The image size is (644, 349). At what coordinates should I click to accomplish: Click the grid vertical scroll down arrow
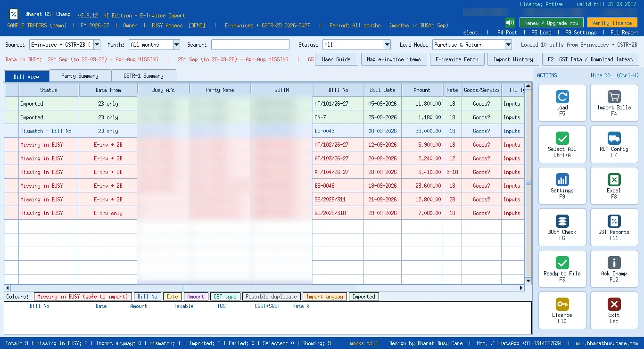(x=528, y=281)
